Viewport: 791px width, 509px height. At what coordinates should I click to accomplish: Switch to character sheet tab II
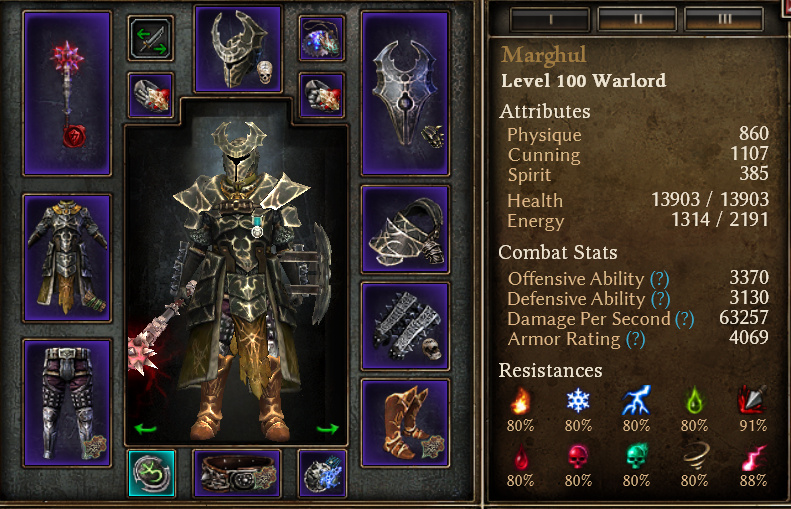pyautogui.click(x=637, y=19)
